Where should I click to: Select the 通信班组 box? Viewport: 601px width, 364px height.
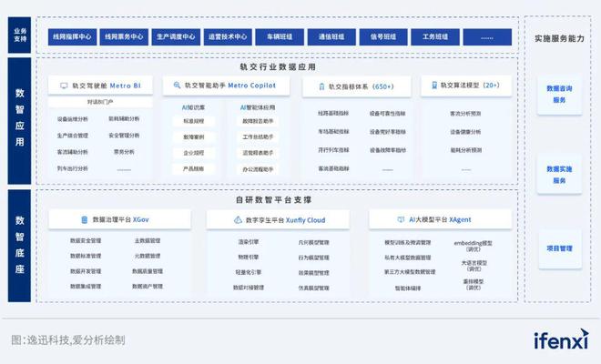pos(331,36)
